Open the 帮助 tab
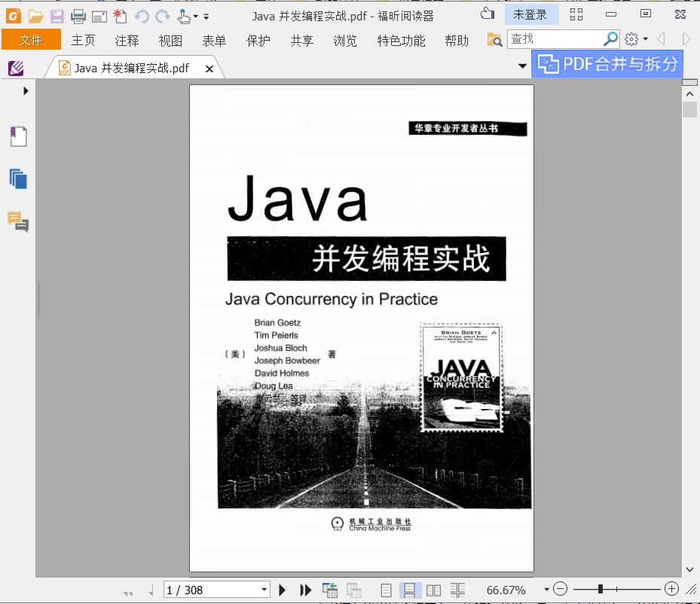Viewport: 700px width, 604px height. 457,41
